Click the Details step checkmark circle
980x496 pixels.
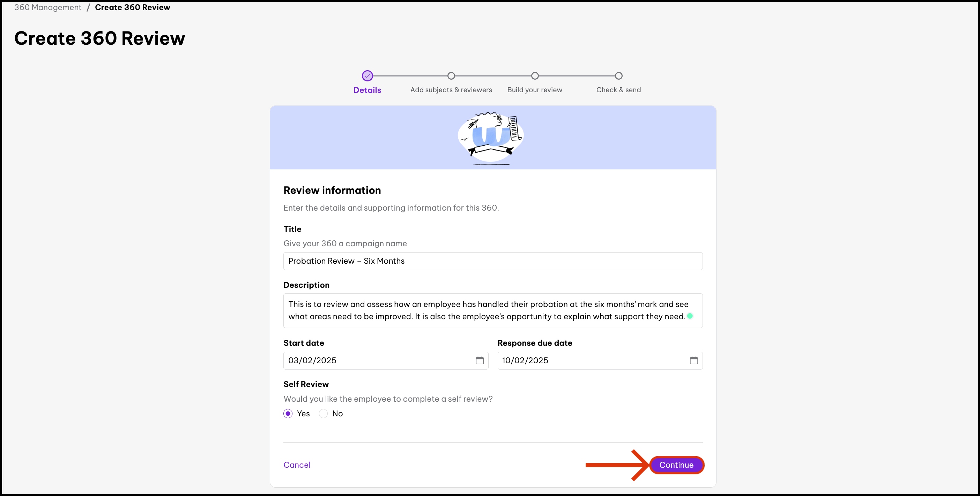[367, 76]
